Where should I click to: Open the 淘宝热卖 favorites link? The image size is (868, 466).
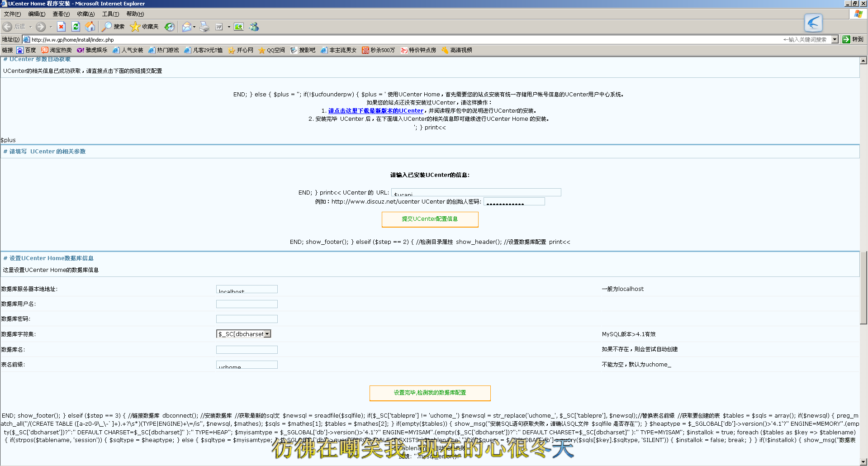click(57, 50)
